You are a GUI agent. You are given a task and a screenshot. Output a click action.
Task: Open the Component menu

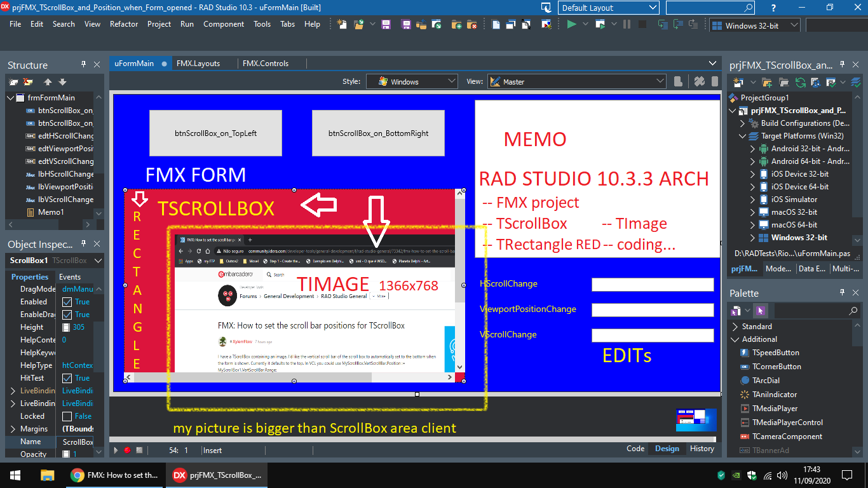[x=224, y=24]
